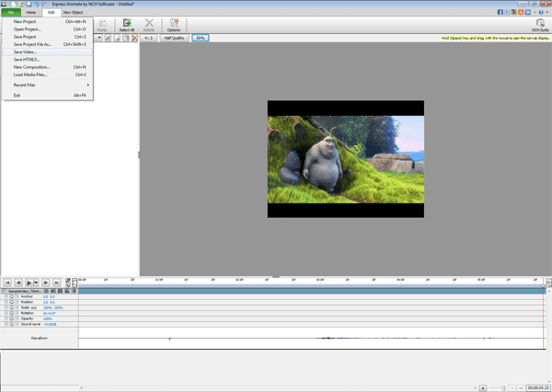
Task: Open Options from the ribbon toolbar
Action: coord(174,25)
